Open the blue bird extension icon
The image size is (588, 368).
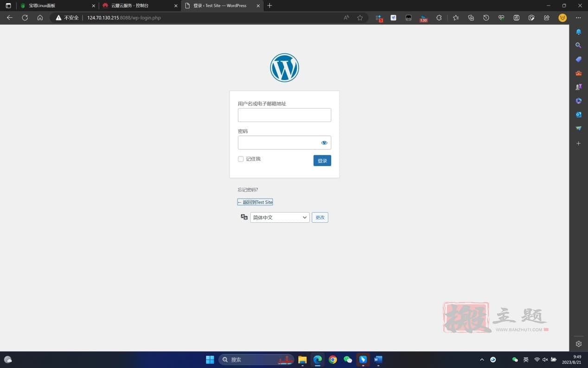pos(393,18)
